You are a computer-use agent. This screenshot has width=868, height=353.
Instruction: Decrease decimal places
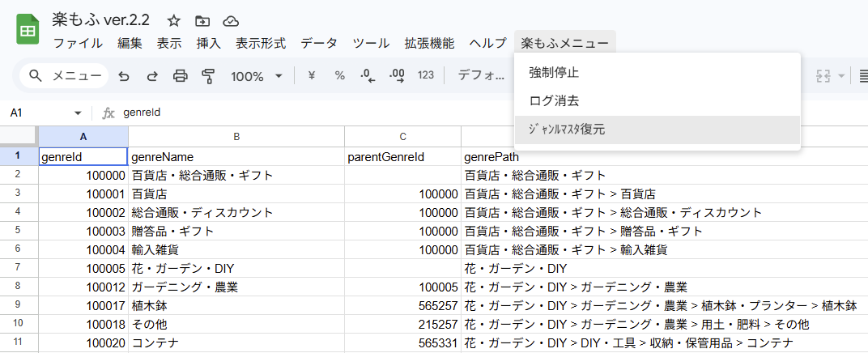pos(368,76)
